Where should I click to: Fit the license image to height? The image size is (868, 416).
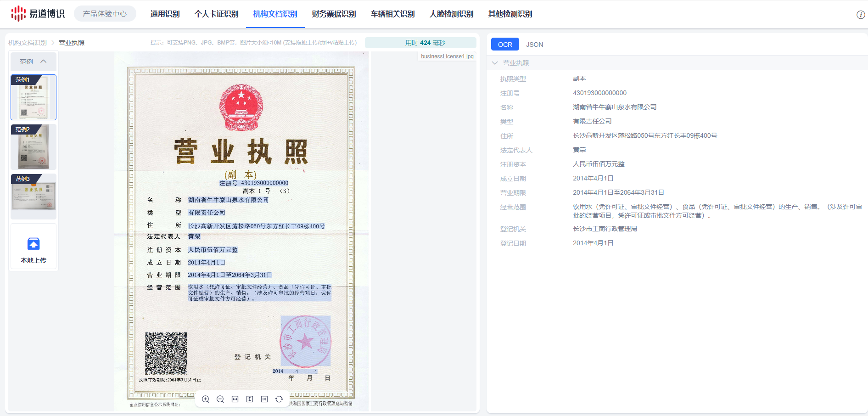point(250,399)
